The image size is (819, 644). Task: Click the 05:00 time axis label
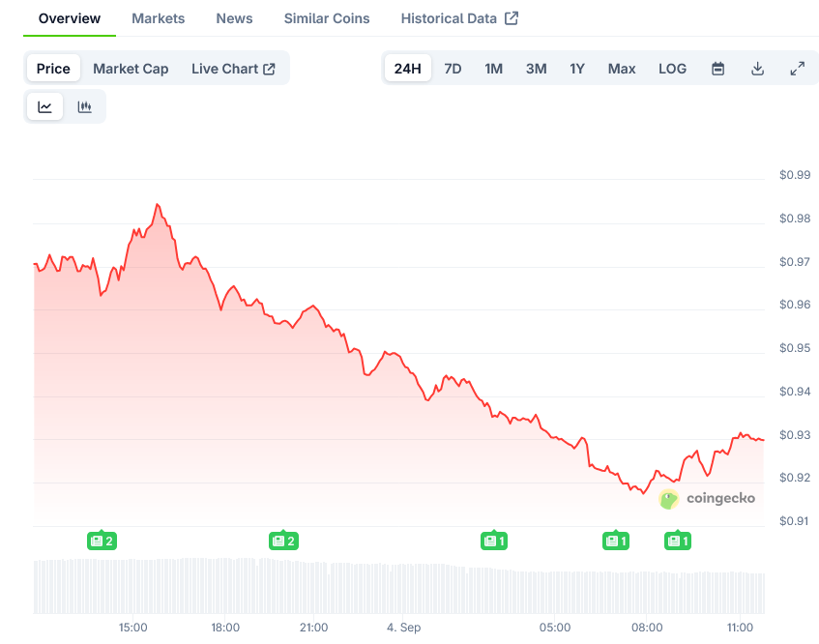pos(555,628)
